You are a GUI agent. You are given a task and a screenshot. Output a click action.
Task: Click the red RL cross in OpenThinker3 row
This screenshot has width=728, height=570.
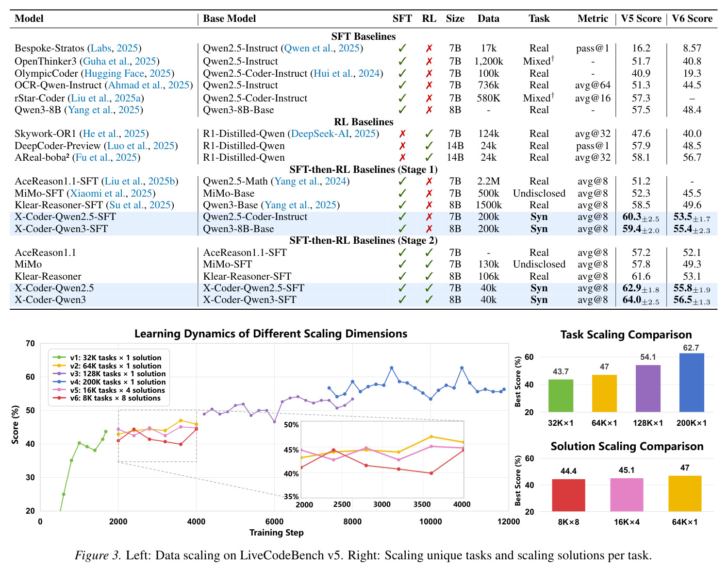(x=429, y=62)
